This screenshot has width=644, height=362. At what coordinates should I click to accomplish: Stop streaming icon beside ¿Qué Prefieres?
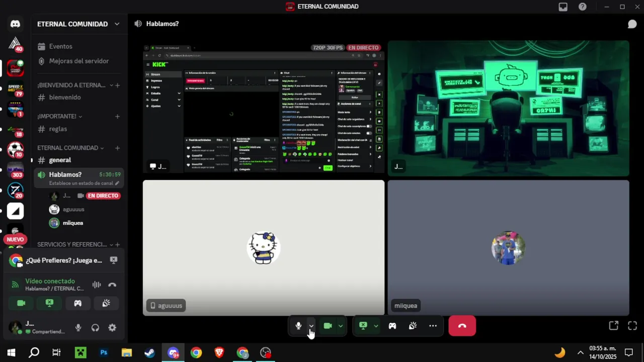pos(114,260)
